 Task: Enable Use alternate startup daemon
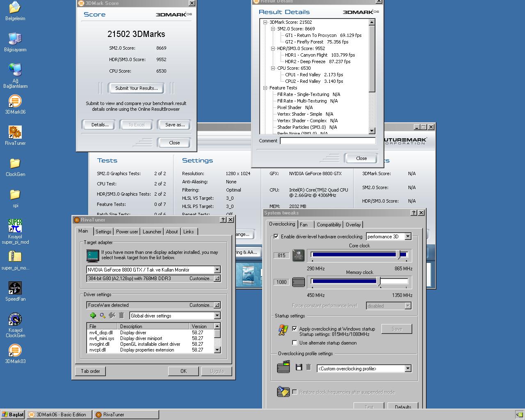[294, 342]
